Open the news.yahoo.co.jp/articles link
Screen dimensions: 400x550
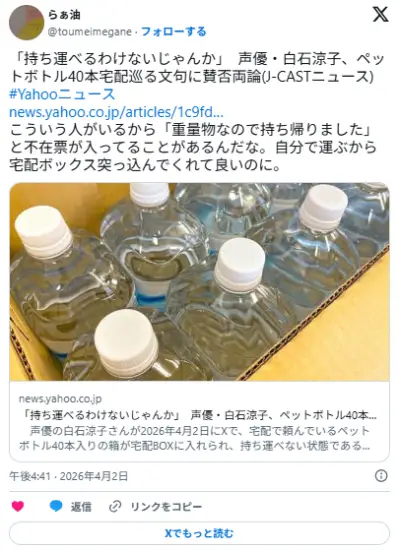point(116,112)
